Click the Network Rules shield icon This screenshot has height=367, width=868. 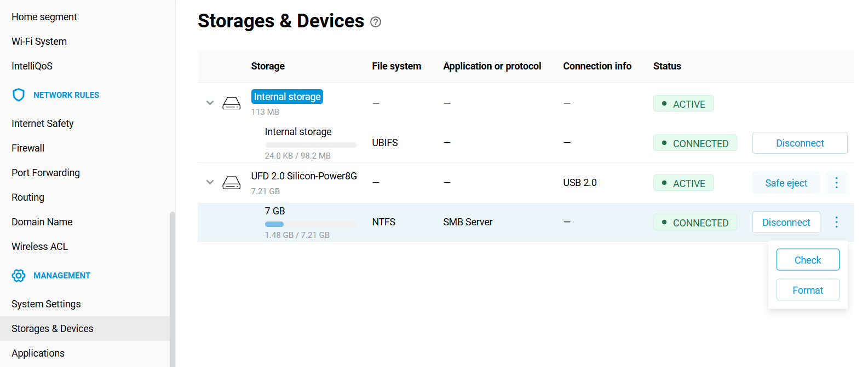(19, 95)
